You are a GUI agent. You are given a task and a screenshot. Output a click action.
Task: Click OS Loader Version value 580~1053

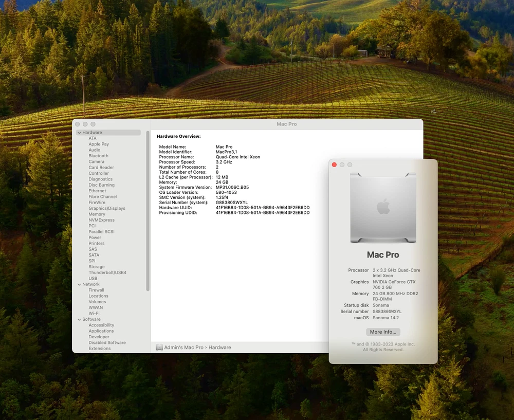226,192
